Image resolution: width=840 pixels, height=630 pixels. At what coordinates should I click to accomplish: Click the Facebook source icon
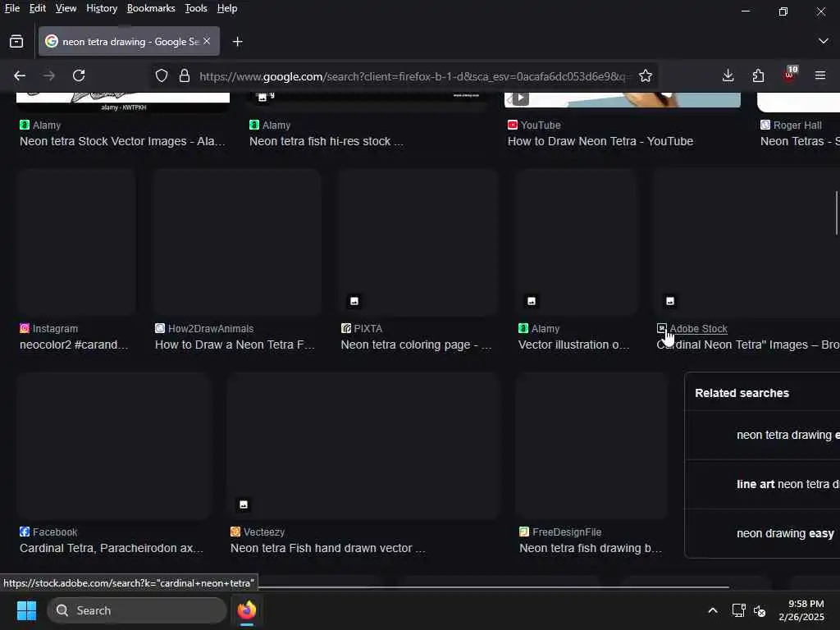click(x=24, y=532)
